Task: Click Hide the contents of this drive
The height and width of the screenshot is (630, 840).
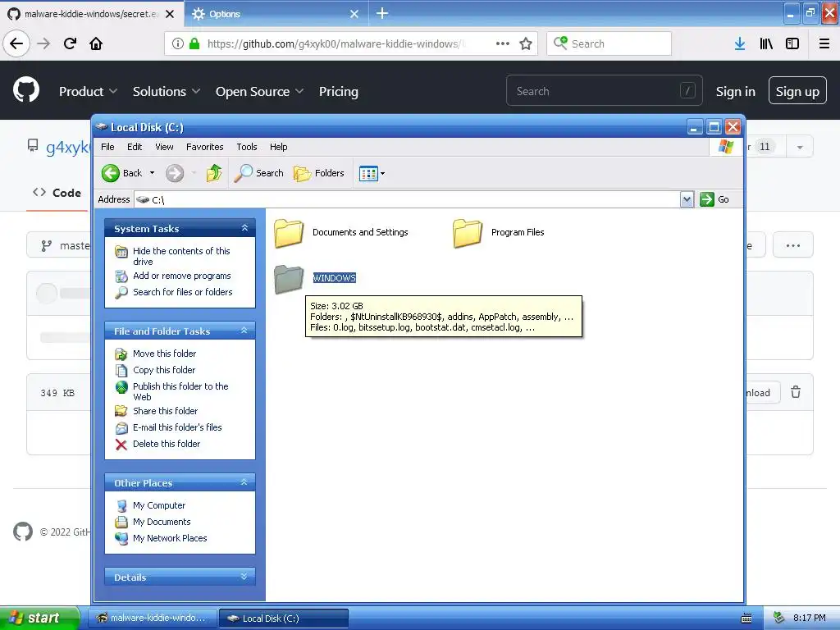Action: [181, 256]
